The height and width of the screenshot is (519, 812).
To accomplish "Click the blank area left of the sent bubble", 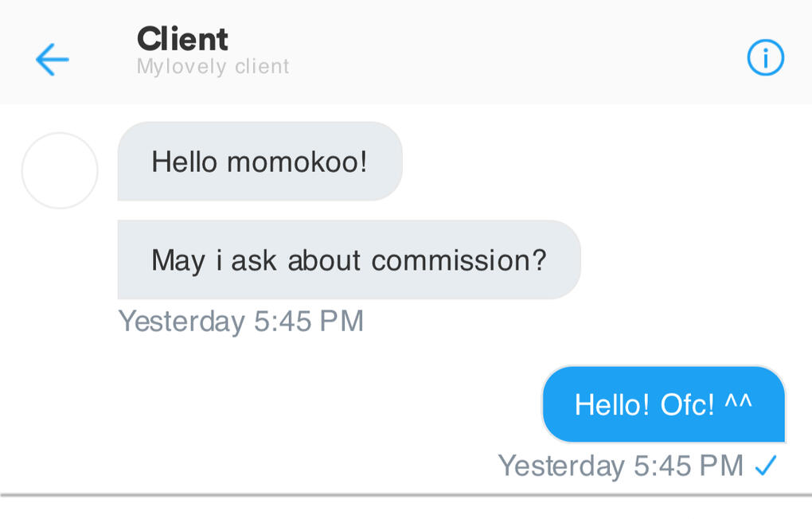I will 318,404.
